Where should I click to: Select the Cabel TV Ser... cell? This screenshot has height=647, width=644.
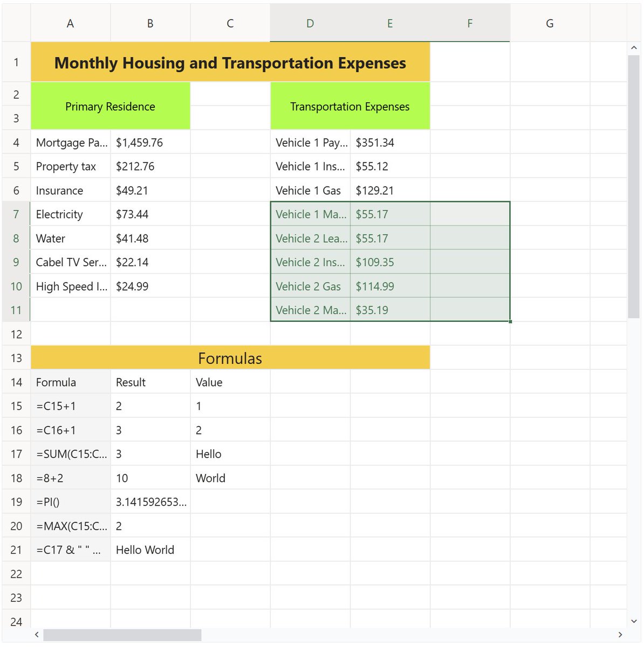point(71,262)
